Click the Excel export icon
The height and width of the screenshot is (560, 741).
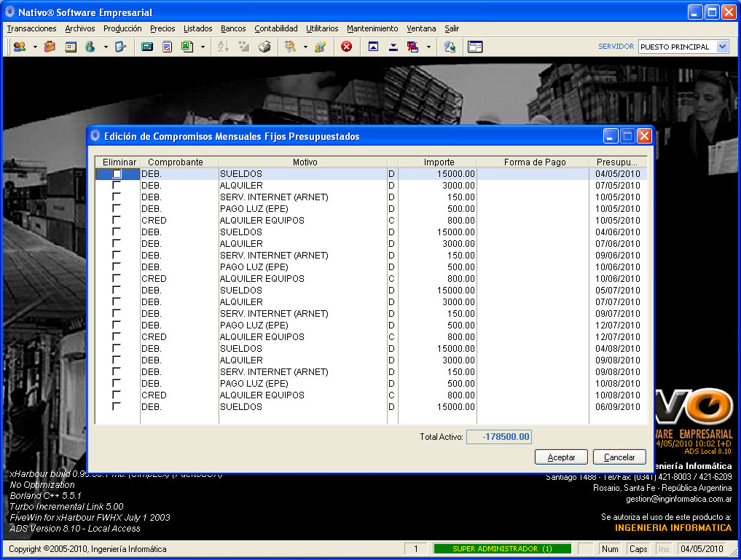click(187, 47)
